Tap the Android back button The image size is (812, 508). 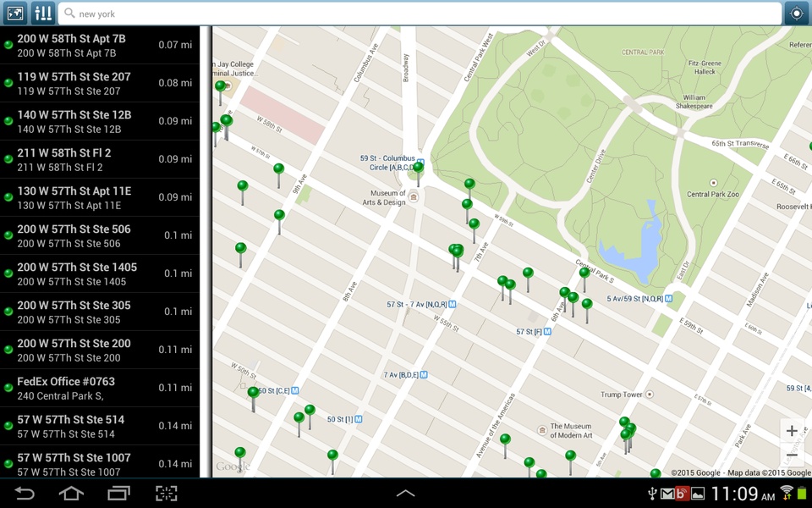(25, 493)
